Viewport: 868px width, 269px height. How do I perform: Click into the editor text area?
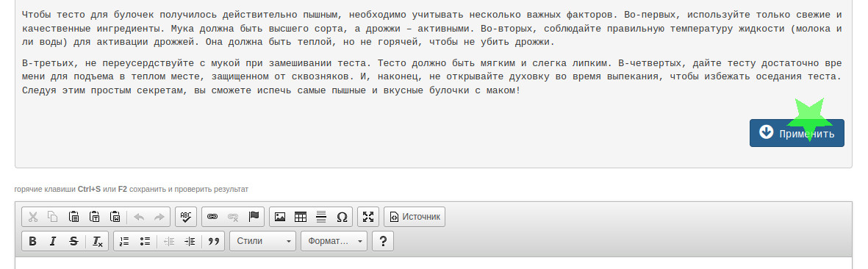pos(434,263)
